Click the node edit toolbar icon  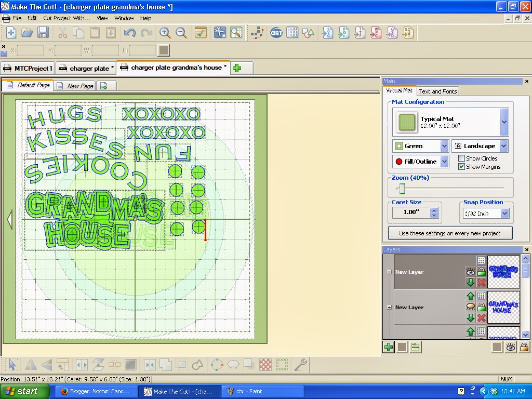point(257,33)
